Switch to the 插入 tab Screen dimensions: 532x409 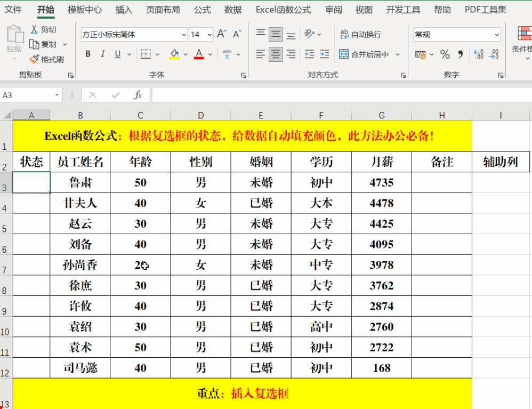pos(124,10)
